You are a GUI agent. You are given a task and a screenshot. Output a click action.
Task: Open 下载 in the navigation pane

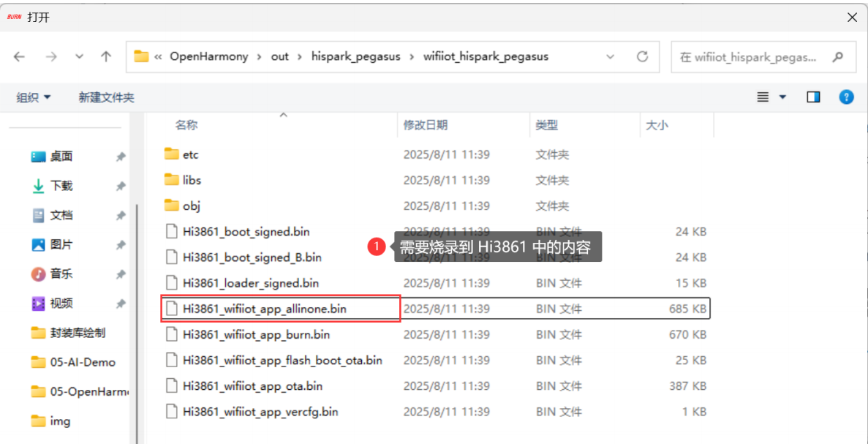(61, 186)
